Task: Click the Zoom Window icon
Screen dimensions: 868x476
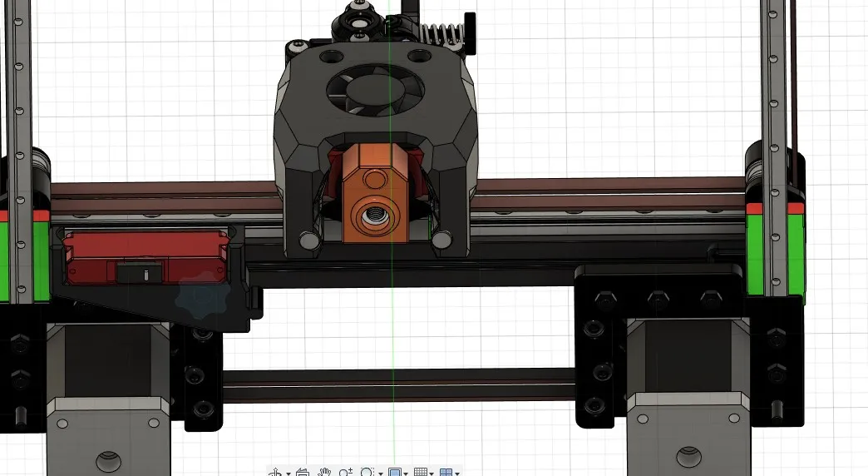Action: pos(367,472)
